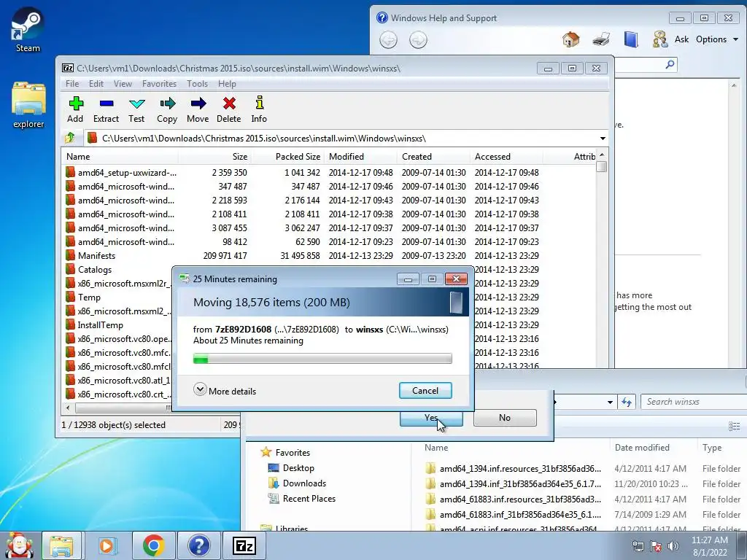Click the 7-Zip horizontal scrollbar left arrow
Image resolution: width=747 pixels, height=560 pixels.
[x=68, y=408]
